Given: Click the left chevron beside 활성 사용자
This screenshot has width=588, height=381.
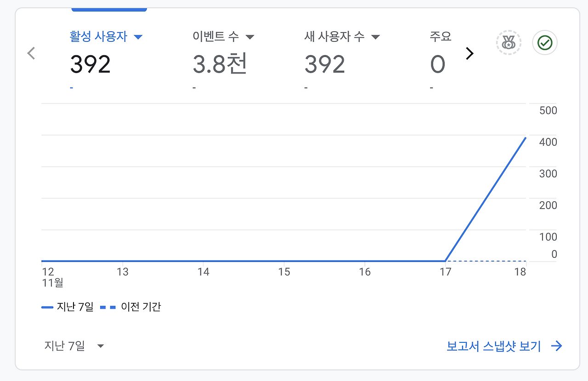Looking at the screenshot, I should click(x=30, y=53).
